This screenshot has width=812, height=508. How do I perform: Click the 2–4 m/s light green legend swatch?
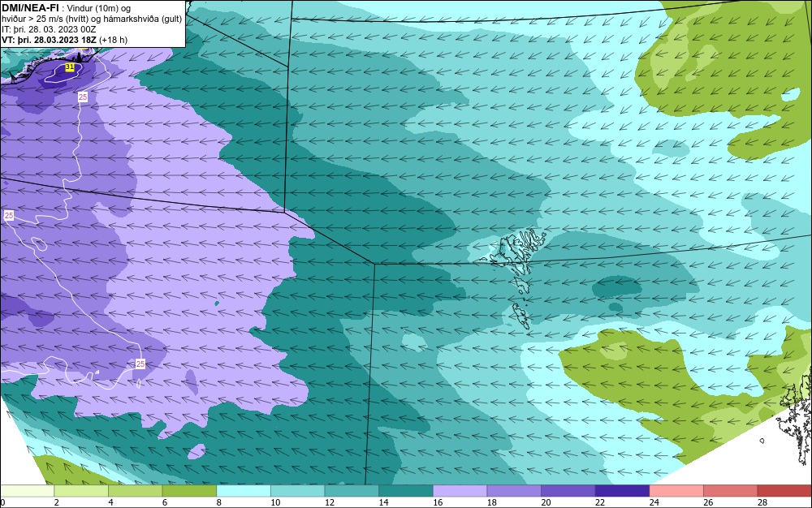point(81,491)
